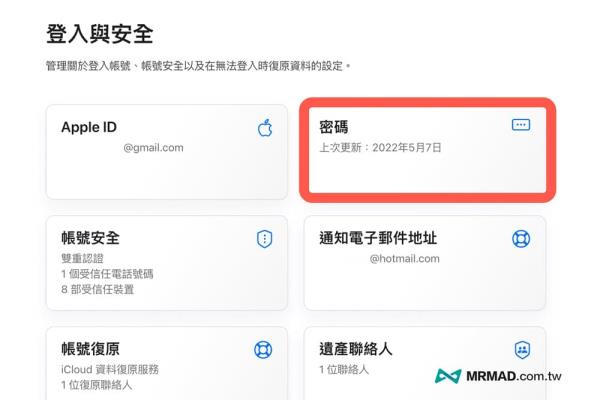The height and width of the screenshot is (400, 600).
Task: Select the 帳號安全 heading
Action: pos(90,238)
